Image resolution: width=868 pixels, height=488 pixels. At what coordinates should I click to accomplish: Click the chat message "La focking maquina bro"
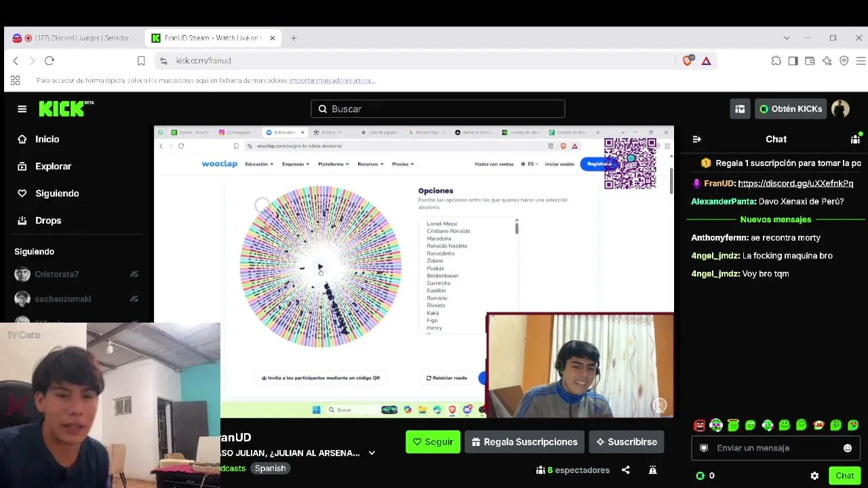[x=787, y=256]
